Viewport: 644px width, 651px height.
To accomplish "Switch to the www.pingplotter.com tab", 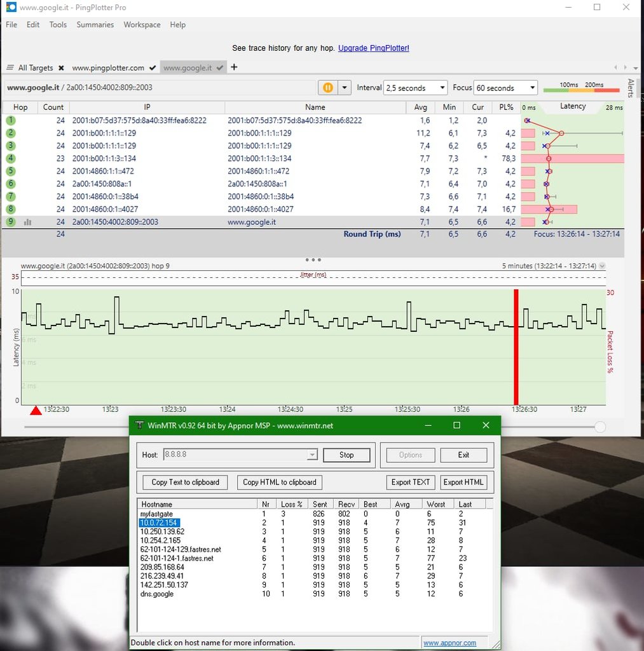I will pos(108,67).
